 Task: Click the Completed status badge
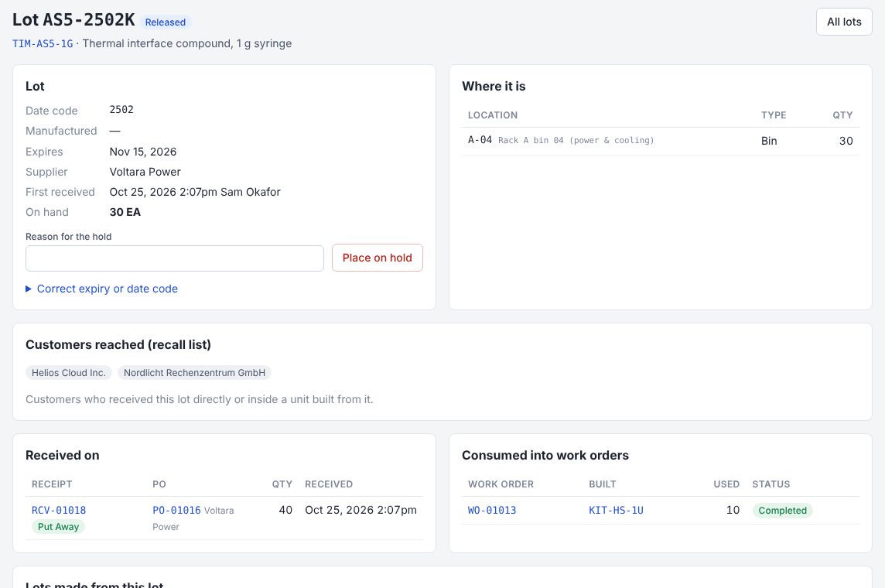pos(782,510)
